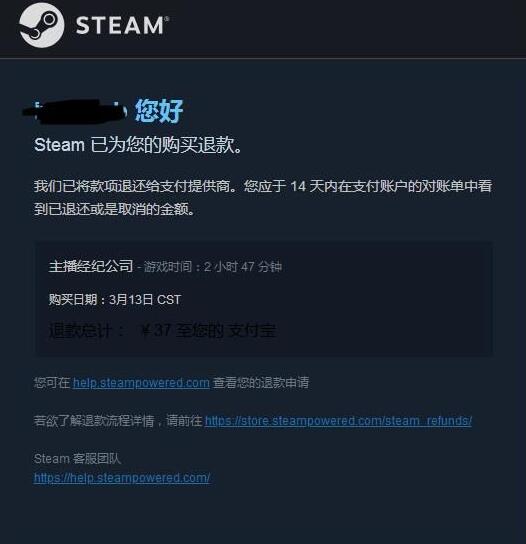Open the store.steampowered.com/steam_refunds/ link
The width and height of the screenshot is (526, 544).
(x=338, y=421)
